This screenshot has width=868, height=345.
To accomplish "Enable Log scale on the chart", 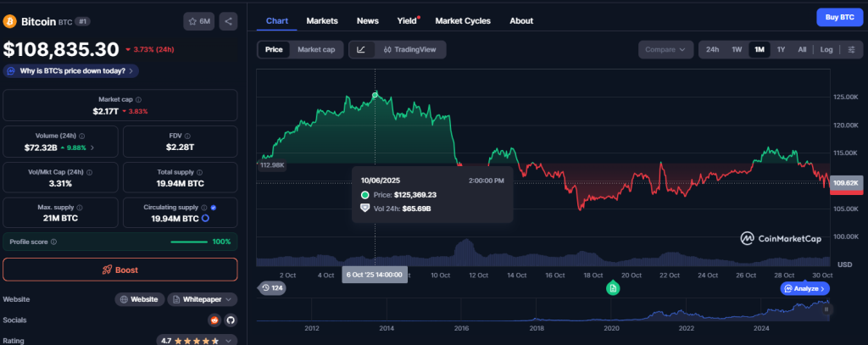I will pos(826,49).
